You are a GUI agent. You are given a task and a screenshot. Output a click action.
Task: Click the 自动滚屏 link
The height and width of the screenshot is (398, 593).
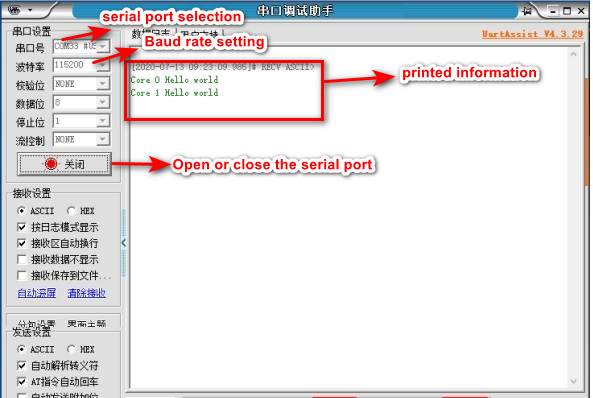37,293
